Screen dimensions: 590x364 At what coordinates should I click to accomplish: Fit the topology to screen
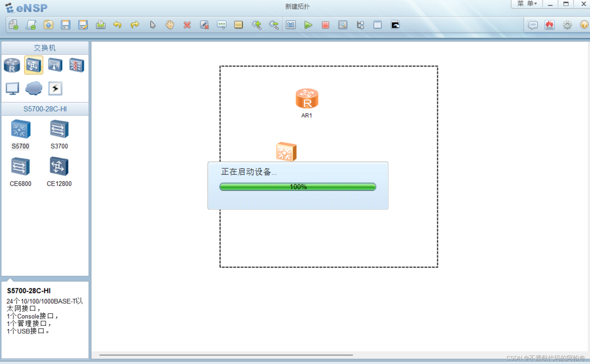point(291,25)
